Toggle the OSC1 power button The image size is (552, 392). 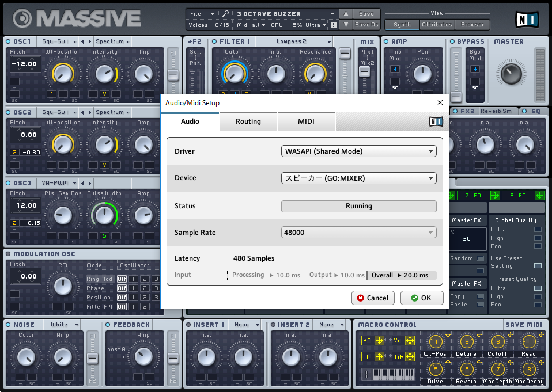coord(8,41)
